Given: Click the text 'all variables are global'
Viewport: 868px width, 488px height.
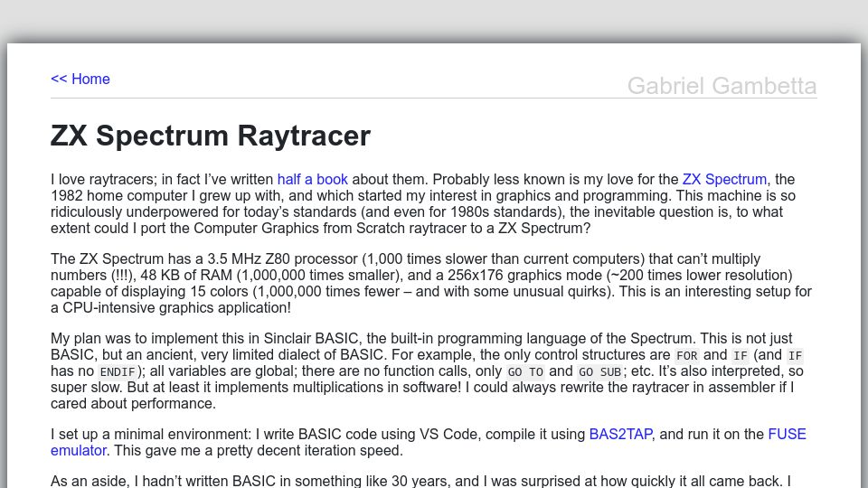Looking at the screenshot, I should click(223, 371).
